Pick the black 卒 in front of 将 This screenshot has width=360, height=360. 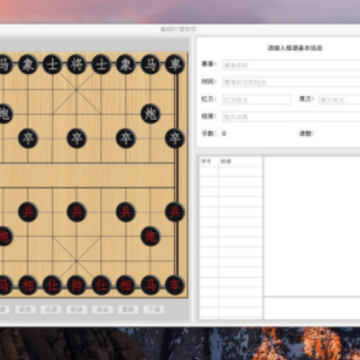click(x=77, y=138)
